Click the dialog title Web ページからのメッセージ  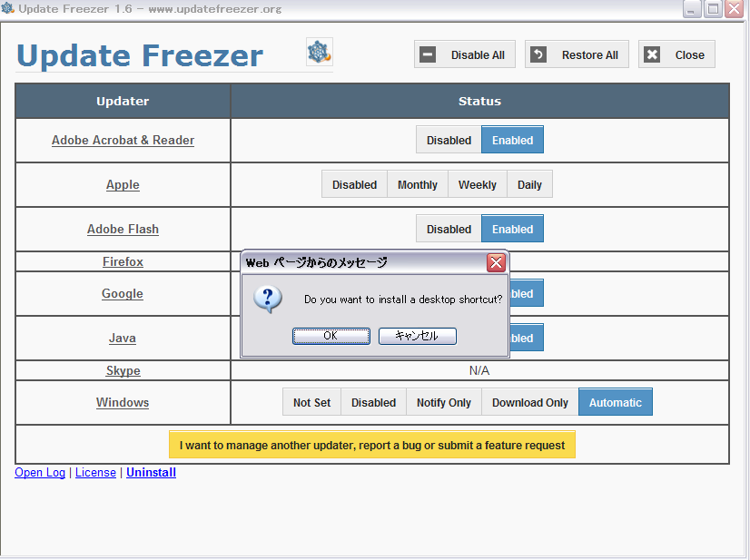tap(316, 262)
